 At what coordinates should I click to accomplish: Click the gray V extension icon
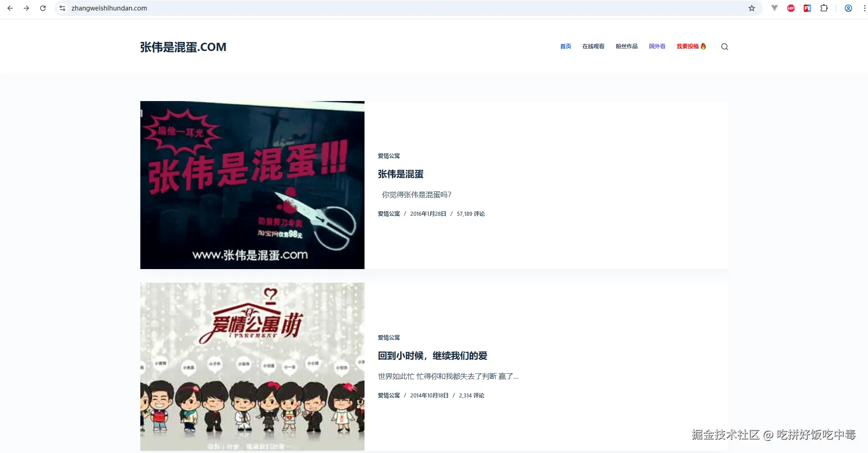coord(774,8)
